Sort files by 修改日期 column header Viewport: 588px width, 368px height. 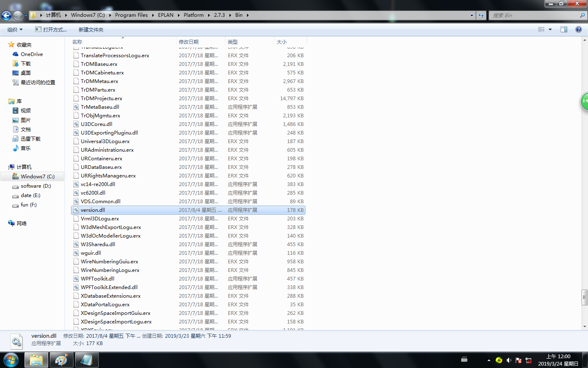point(189,42)
